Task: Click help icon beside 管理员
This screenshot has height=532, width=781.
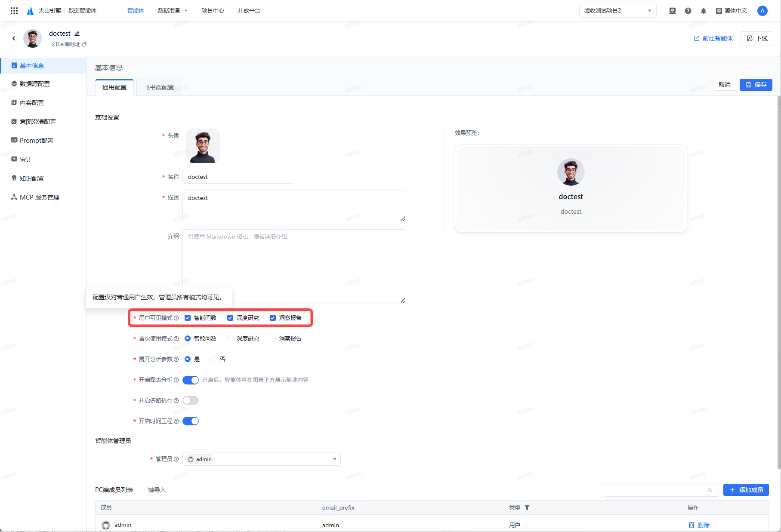Action: click(176, 459)
